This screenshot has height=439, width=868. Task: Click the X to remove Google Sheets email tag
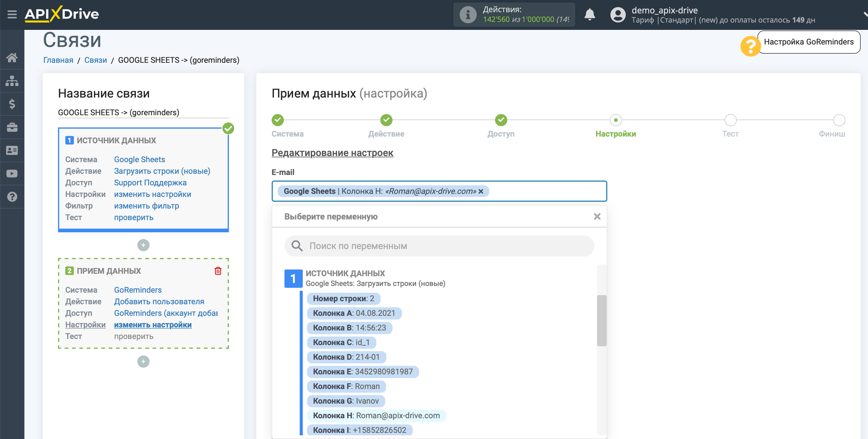pyautogui.click(x=480, y=191)
